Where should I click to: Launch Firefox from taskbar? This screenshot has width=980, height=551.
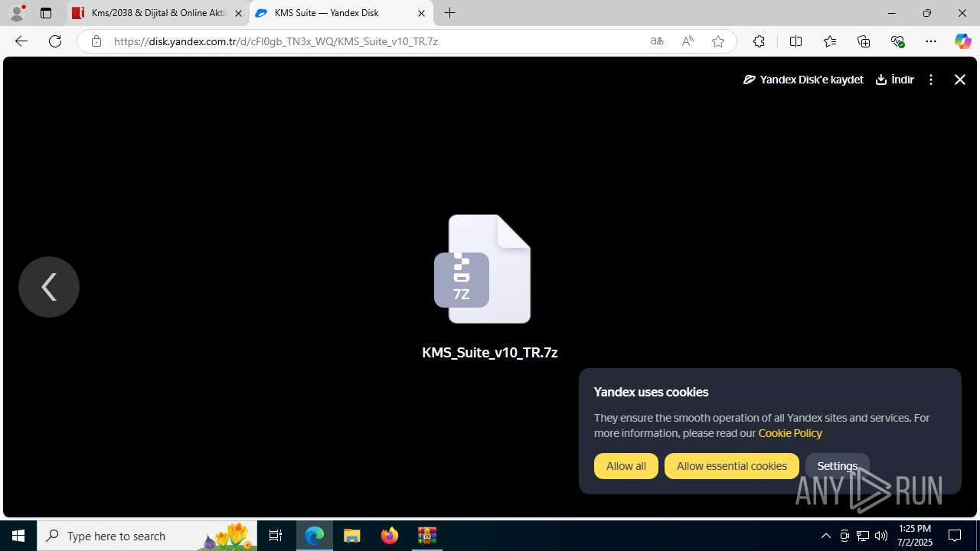point(390,536)
